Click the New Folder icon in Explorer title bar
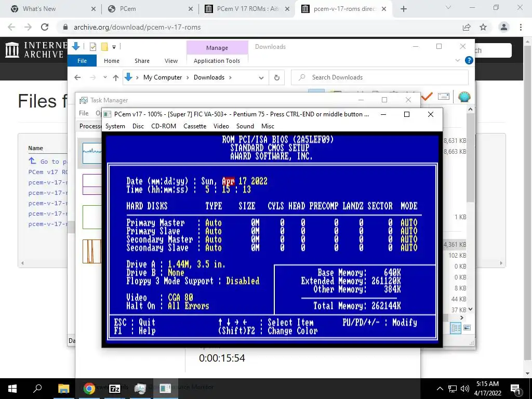 click(104, 47)
